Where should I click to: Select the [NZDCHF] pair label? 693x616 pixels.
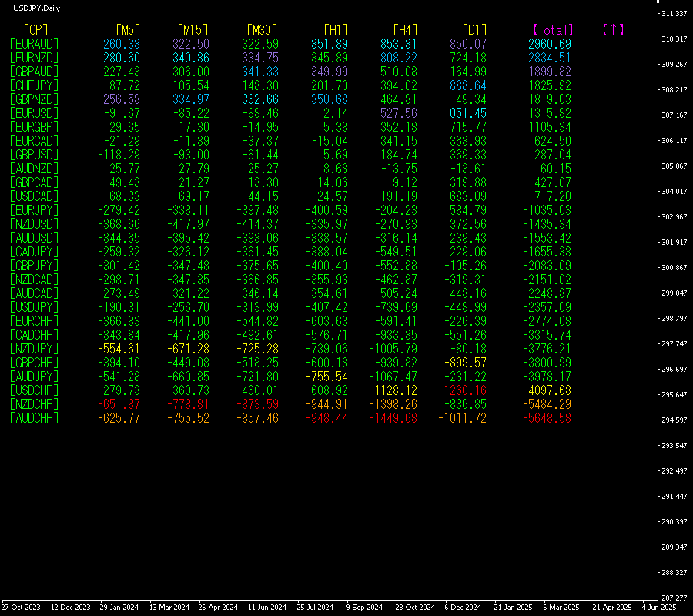point(35,404)
